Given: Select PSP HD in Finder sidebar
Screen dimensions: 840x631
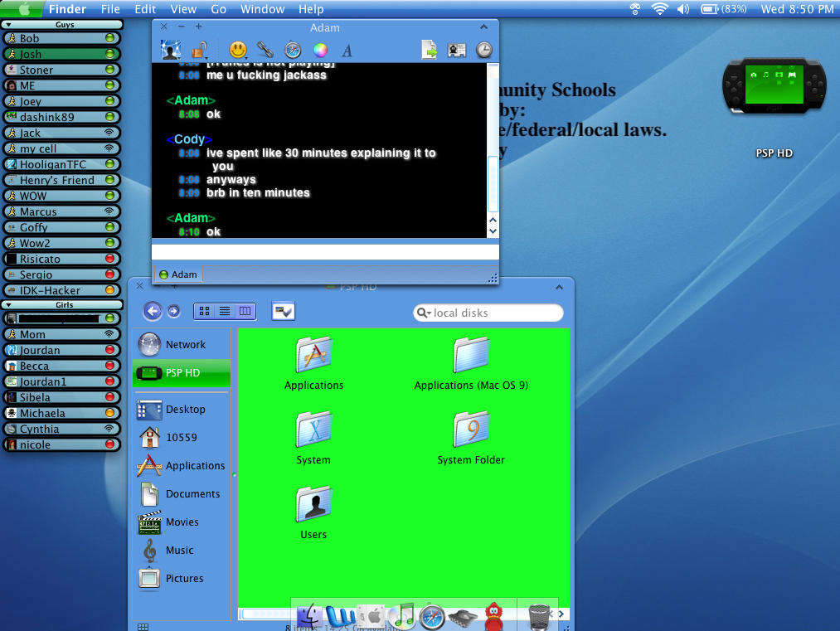Looking at the screenshot, I should pos(182,373).
